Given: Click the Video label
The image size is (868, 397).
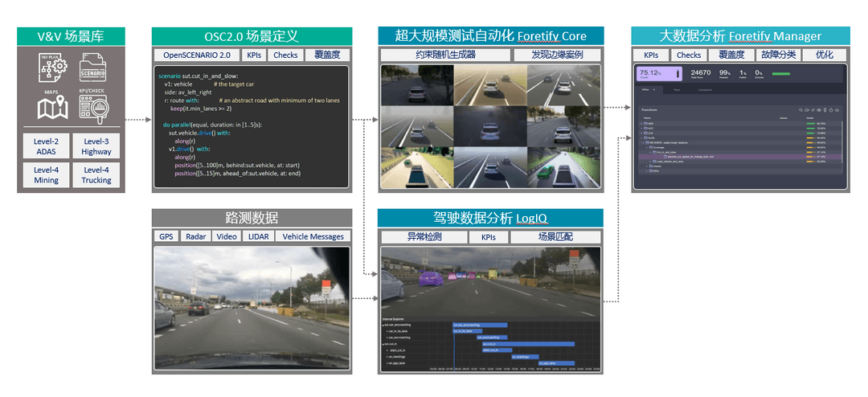Looking at the screenshot, I should 227,236.
